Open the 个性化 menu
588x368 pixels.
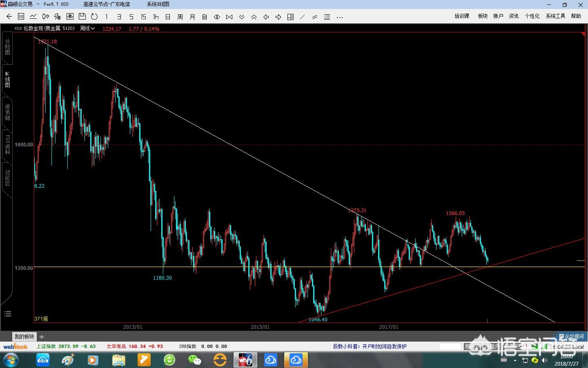532,16
